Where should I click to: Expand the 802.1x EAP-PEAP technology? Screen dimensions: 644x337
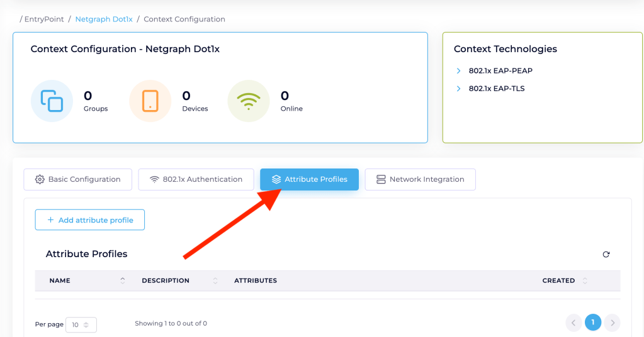[459, 71]
